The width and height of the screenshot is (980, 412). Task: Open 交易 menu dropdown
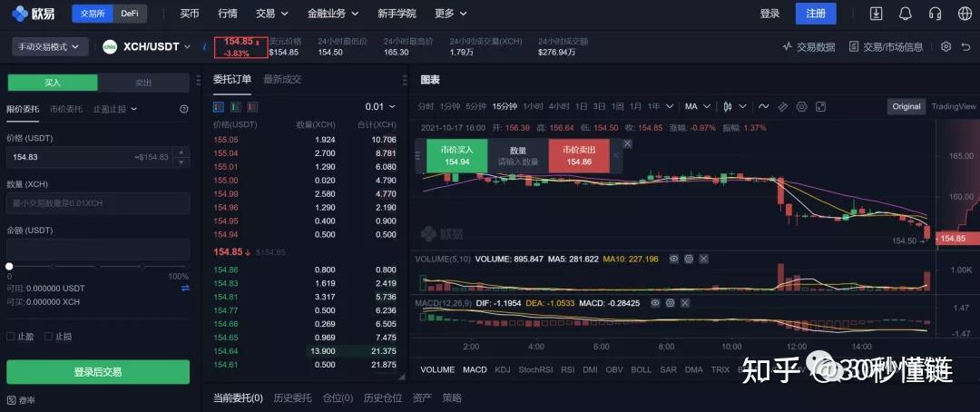pyautogui.click(x=272, y=13)
